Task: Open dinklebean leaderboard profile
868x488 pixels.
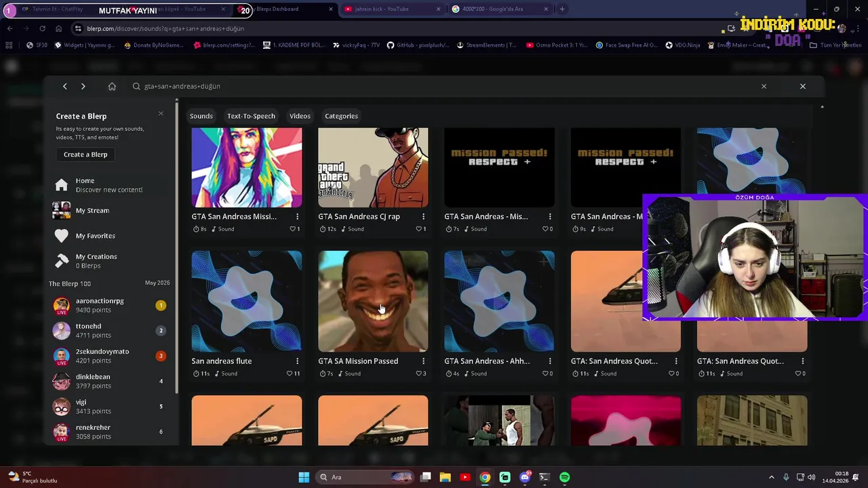Action: [x=111, y=382]
